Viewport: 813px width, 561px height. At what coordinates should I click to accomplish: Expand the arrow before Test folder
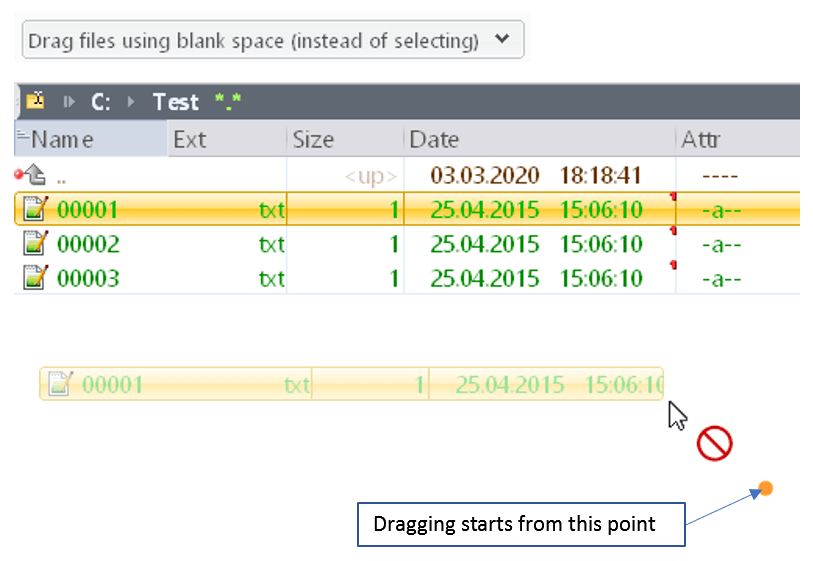[x=131, y=102]
